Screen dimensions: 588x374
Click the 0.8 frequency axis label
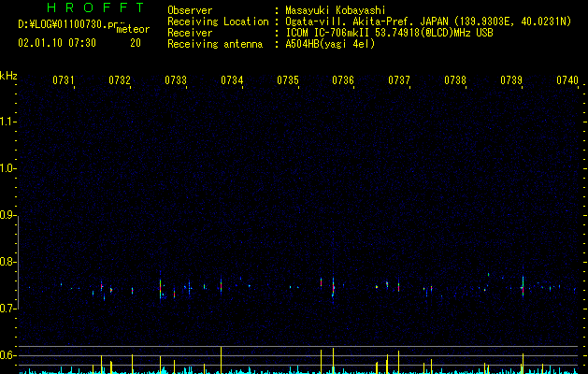(7, 262)
